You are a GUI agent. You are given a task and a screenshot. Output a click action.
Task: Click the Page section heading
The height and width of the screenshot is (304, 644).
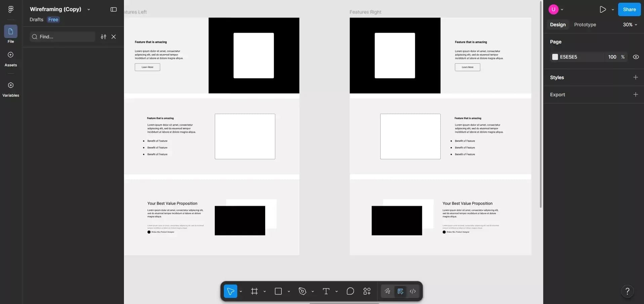point(556,42)
